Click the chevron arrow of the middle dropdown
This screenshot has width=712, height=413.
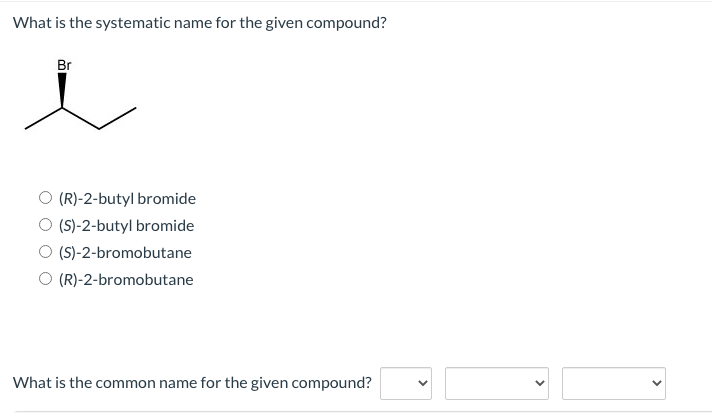click(x=539, y=384)
